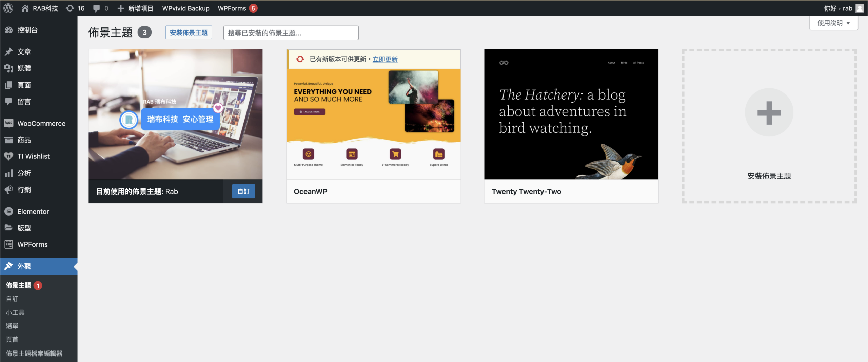Expand the 使用說明 help dropdown

point(833,23)
